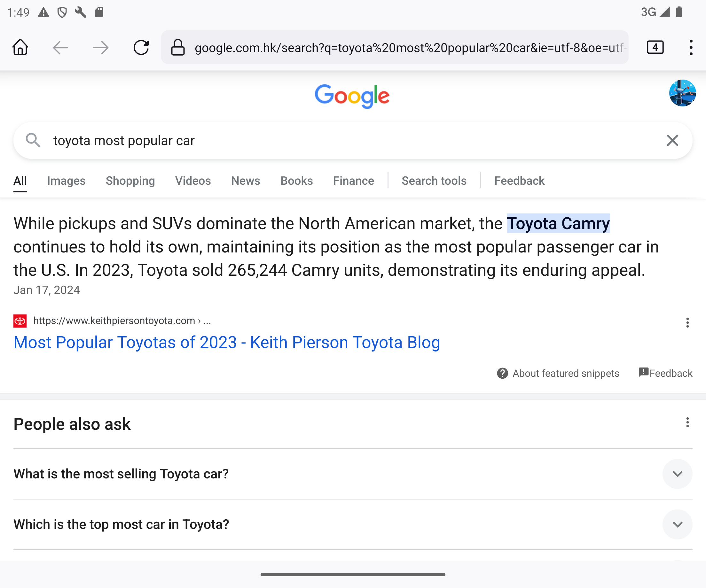
Task: Tap the "toyota most popular car" search field
Action: click(x=353, y=140)
